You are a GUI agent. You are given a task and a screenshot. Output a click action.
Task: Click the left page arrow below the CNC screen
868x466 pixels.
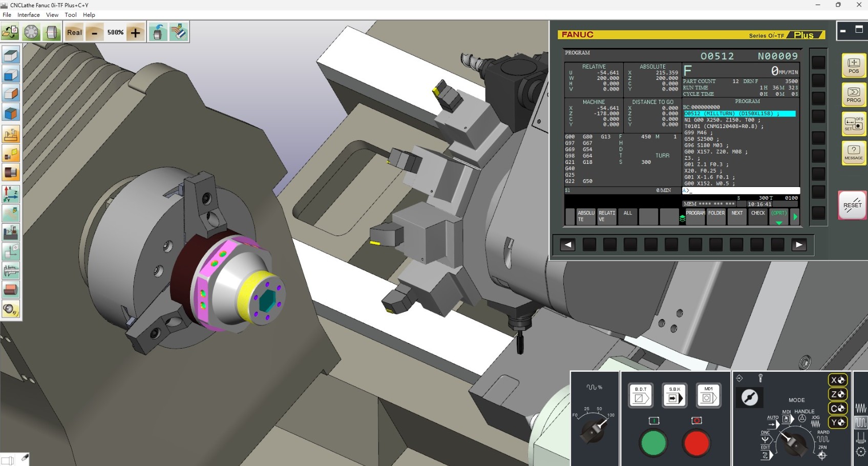click(567, 245)
